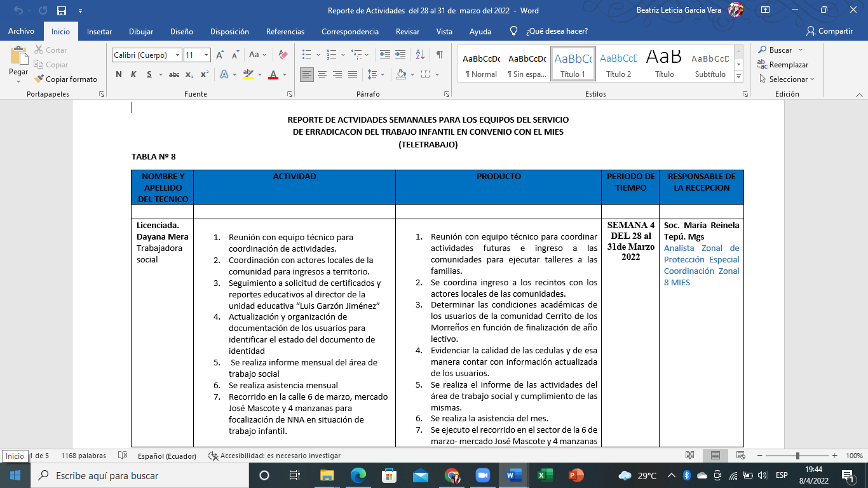Click the justify text alignment icon

pyautogui.click(x=353, y=74)
